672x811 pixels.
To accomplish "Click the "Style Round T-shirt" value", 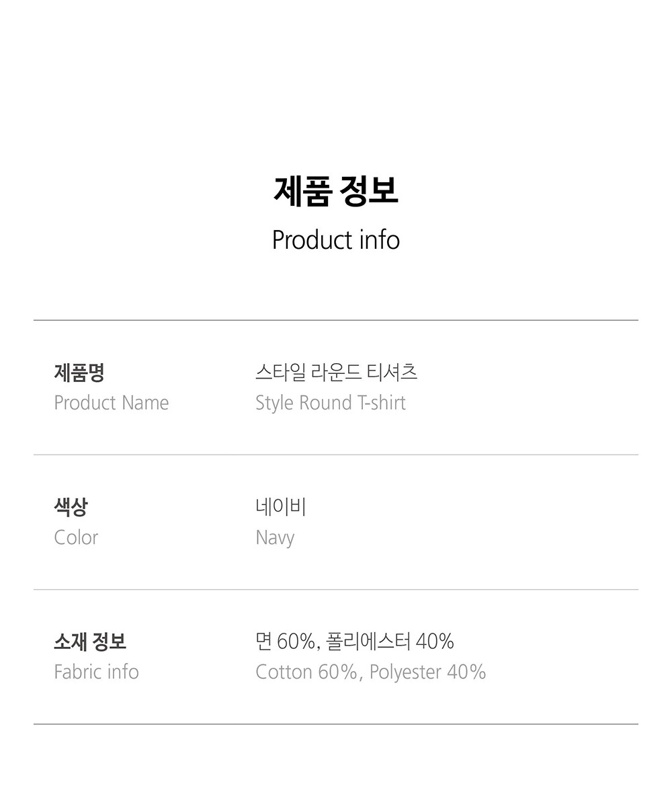I will pyautogui.click(x=330, y=403).
